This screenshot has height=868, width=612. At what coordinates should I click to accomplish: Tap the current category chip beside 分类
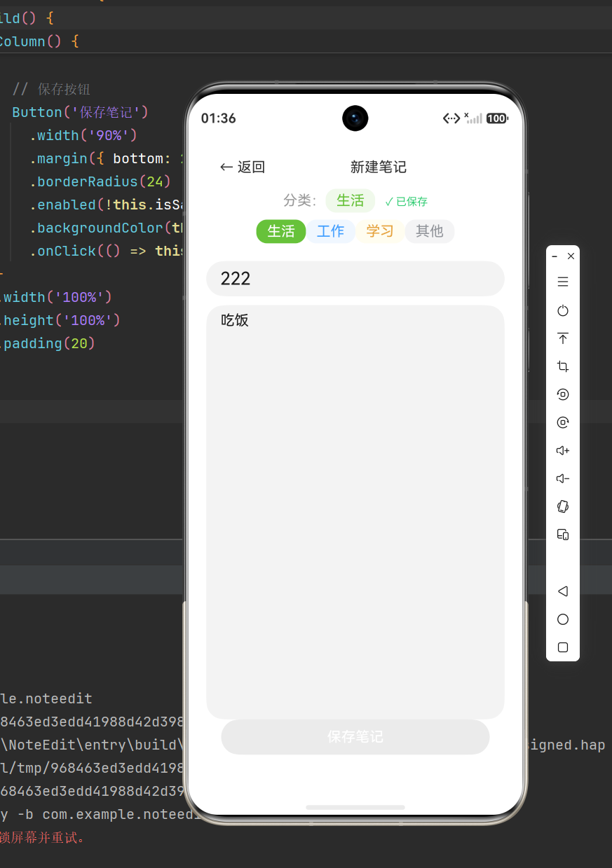click(351, 200)
